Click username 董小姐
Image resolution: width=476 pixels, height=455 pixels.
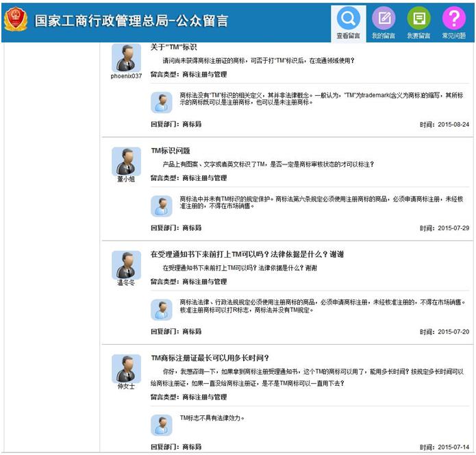126,180
